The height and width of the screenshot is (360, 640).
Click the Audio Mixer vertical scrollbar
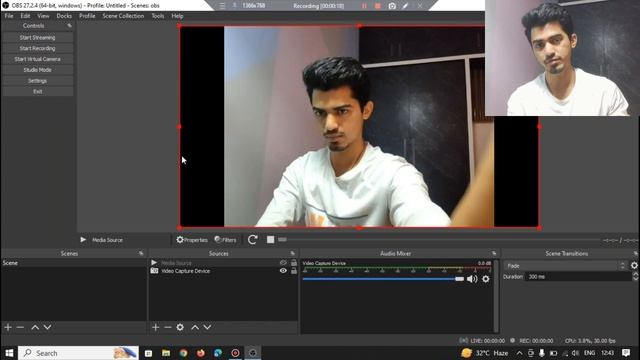point(496,296)
